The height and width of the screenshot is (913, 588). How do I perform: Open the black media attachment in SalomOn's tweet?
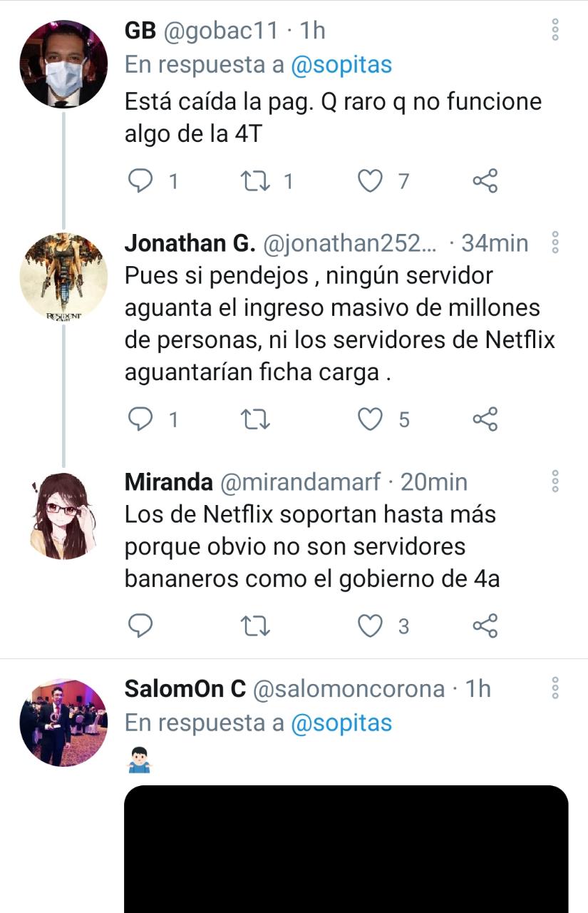pyautogui.click(x=346, y=849)
